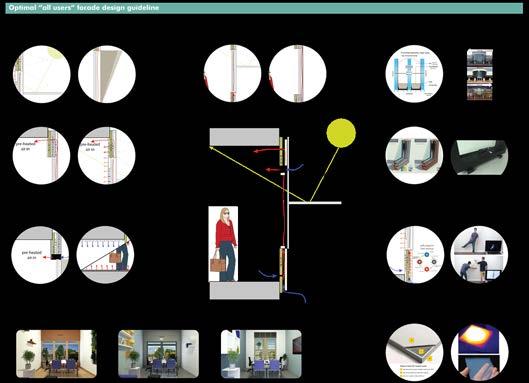
Task: Click the yellow sun circle
Action: [x=341, y=133]
